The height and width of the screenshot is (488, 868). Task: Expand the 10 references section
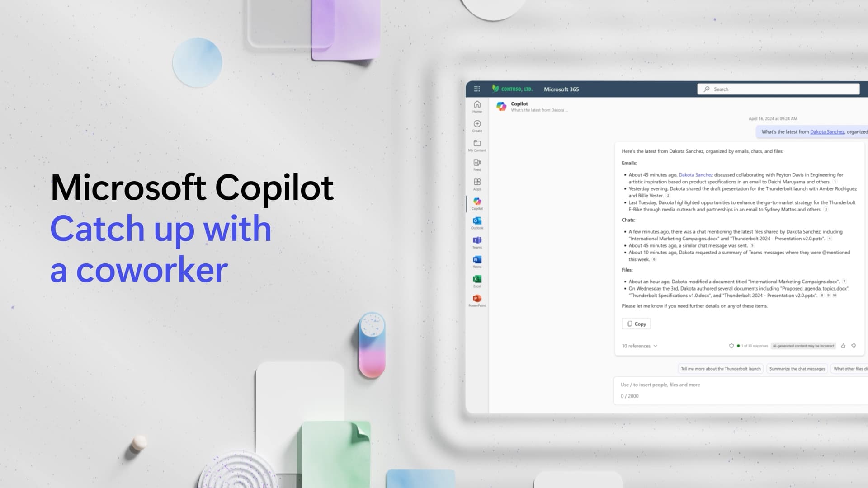(638, 346)
